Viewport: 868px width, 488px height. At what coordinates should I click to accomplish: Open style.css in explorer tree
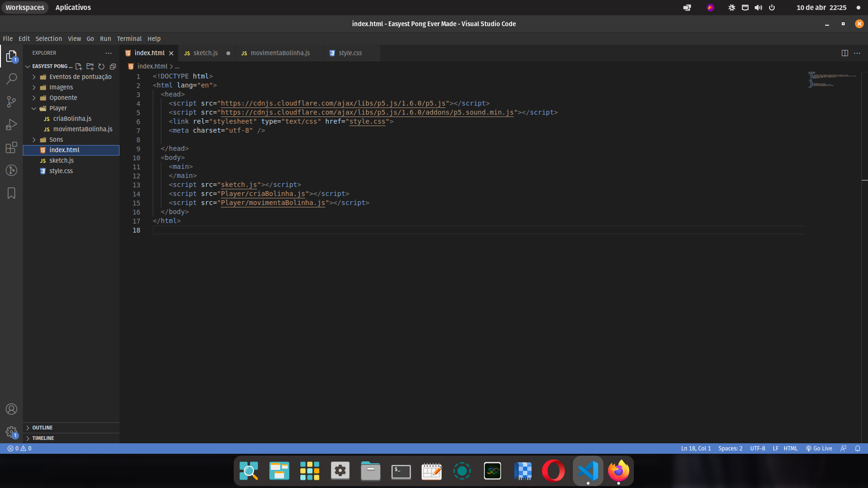point(71,171)
